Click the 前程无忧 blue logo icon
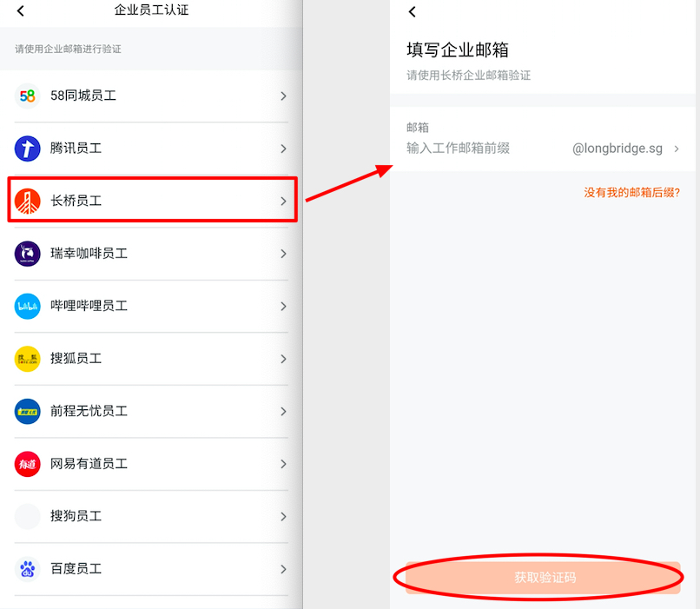Image resolution: width=700 pixels, height=609 pixels. 27,411
